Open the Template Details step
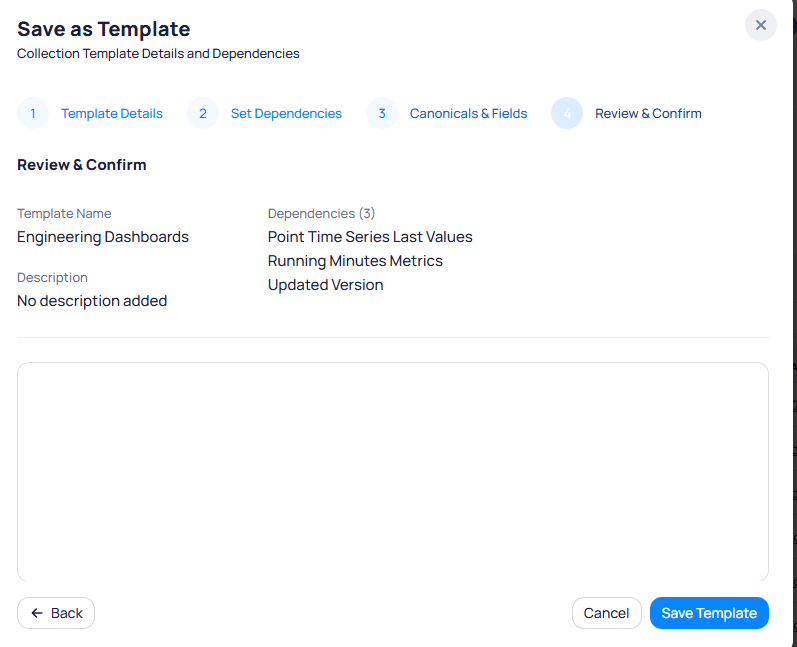This screenshot has height=647, width=797. (x=112, y=113)
